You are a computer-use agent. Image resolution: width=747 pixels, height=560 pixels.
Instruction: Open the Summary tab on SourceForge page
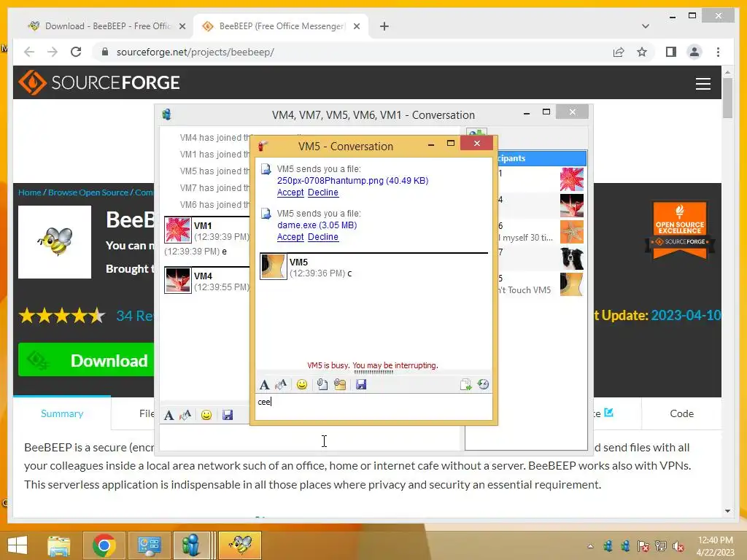pyautogui.click(x=62, y=413)
